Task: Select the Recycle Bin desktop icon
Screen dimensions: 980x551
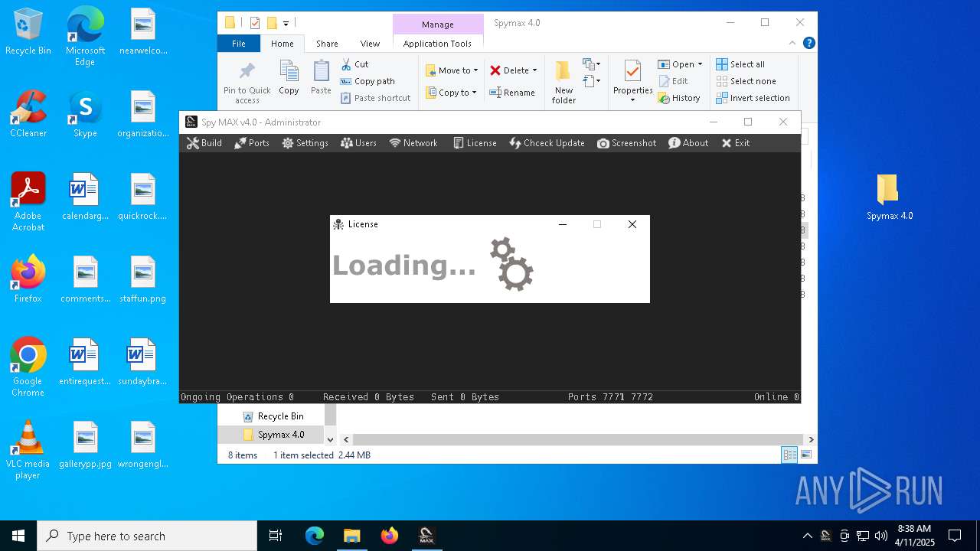Action: point(28,32)
